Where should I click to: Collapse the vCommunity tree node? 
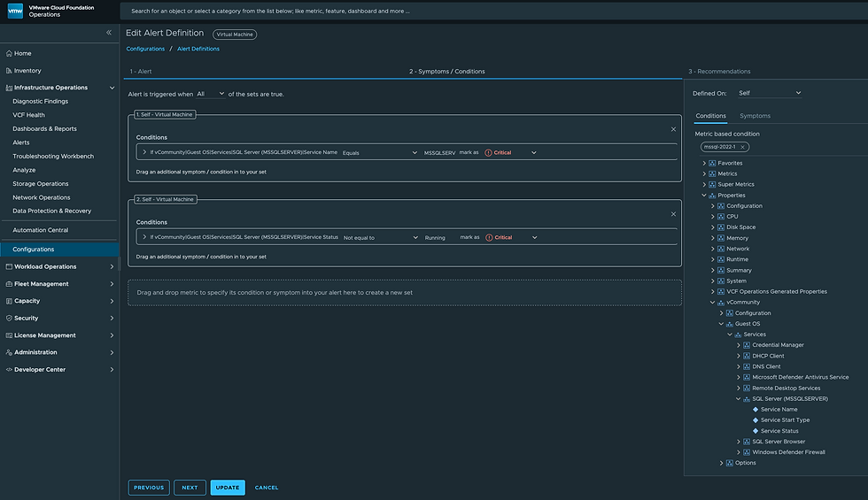point(712,302)
